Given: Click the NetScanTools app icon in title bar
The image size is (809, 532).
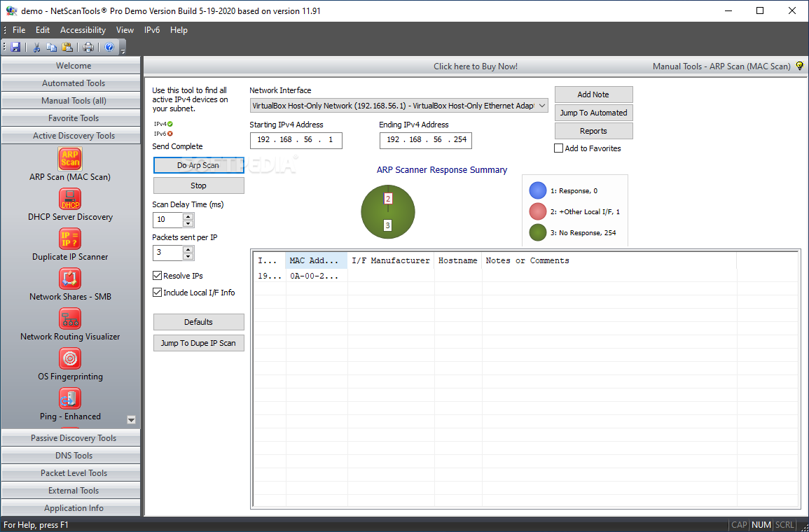Looking at the screenshot, I should coord(11,10).
